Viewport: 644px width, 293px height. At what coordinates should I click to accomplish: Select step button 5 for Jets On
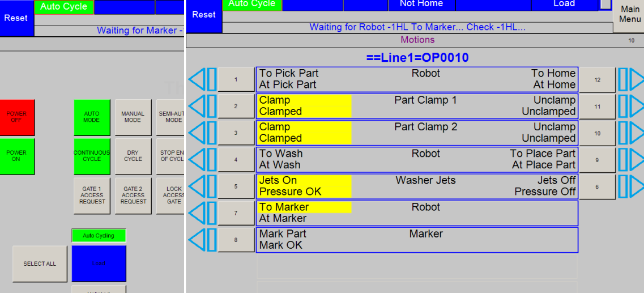[x=236, y=186]
